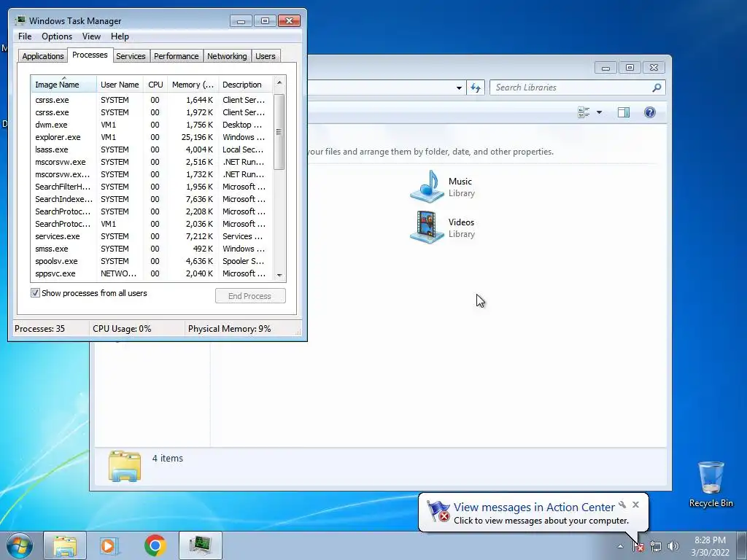
Task: Click the change view icon in Libraries
Action: click(584, 112)
